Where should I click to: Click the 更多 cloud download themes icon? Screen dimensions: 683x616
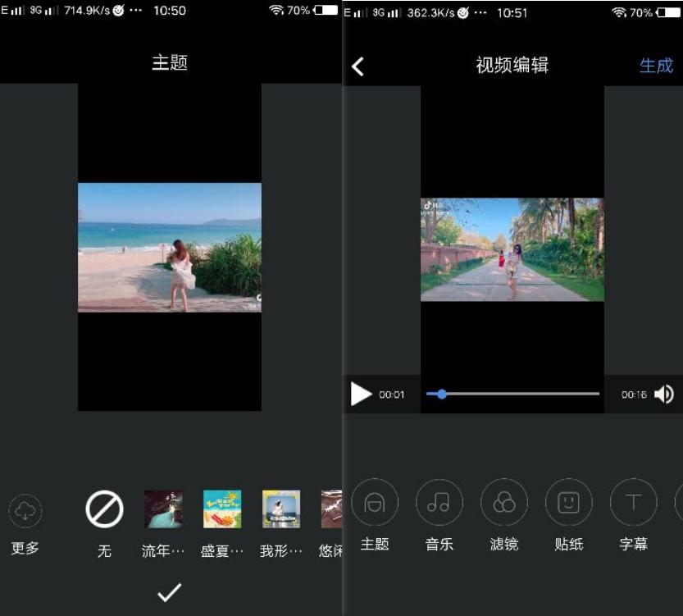coord(25,509)
